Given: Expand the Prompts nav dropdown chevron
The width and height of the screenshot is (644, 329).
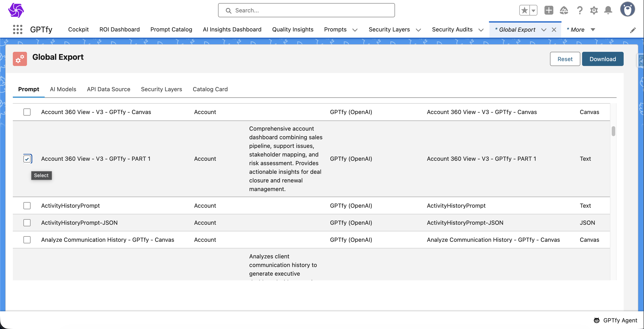Looking at the screenshot, I should [x=355, y=30].
